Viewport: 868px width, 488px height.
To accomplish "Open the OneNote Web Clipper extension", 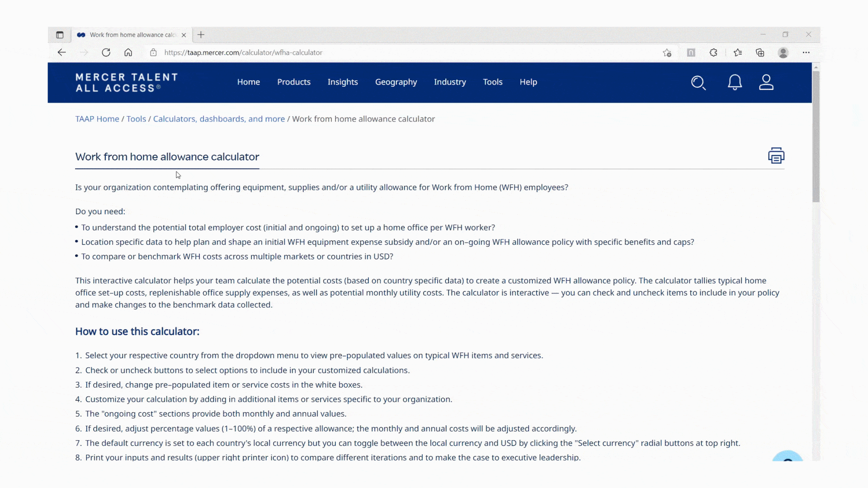I will (691, 52).
